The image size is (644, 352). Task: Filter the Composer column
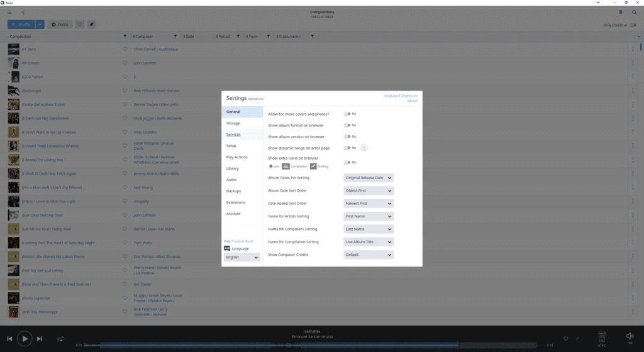pos(175,36)
